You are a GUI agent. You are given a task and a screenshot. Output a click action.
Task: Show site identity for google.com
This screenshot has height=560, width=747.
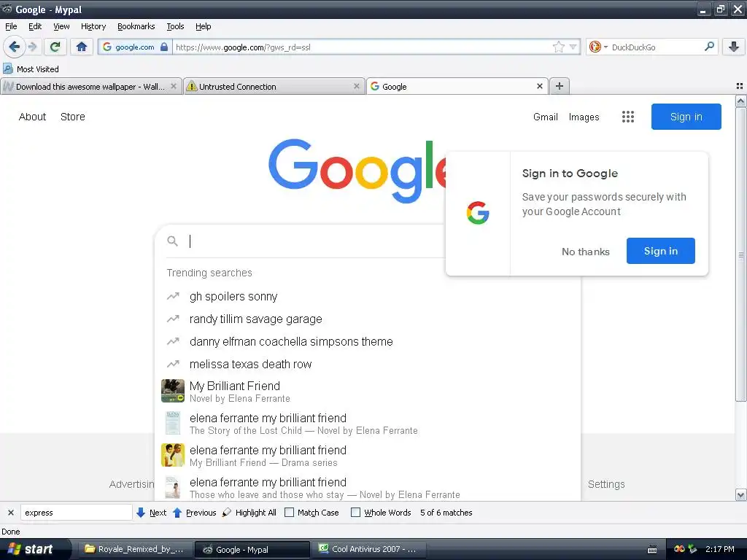pyautogui.click(x=135, y=47)
